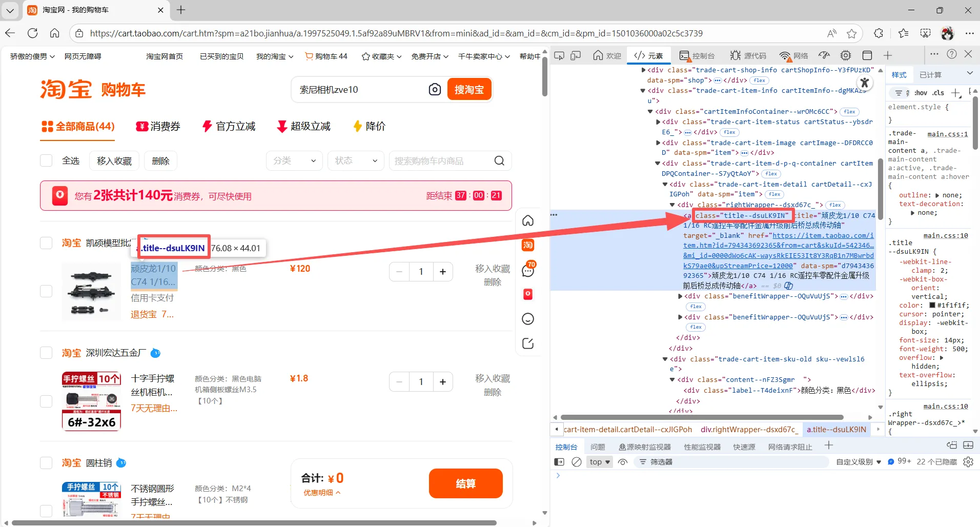Screen dimensions: 980x527
Task: Create a live expression with the eye icon
Action: [622, 462]
